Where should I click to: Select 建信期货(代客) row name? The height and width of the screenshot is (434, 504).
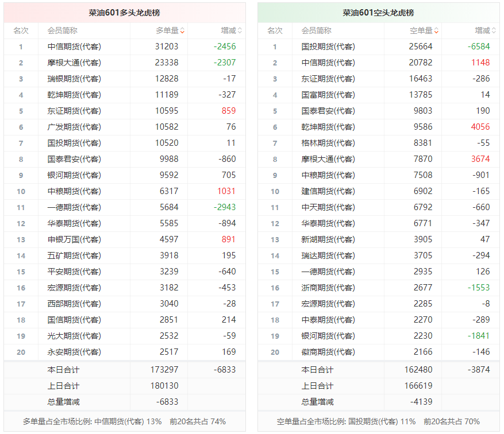click(328, 191)
